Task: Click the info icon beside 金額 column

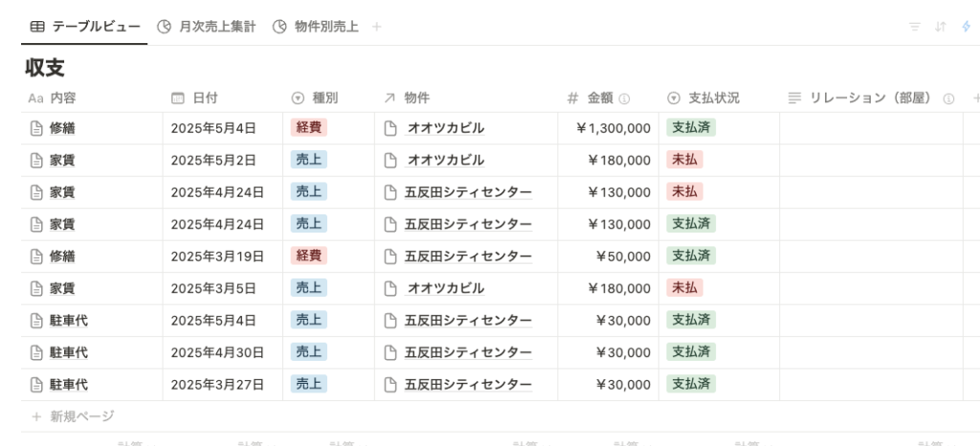Action: (x=625, y=98)
